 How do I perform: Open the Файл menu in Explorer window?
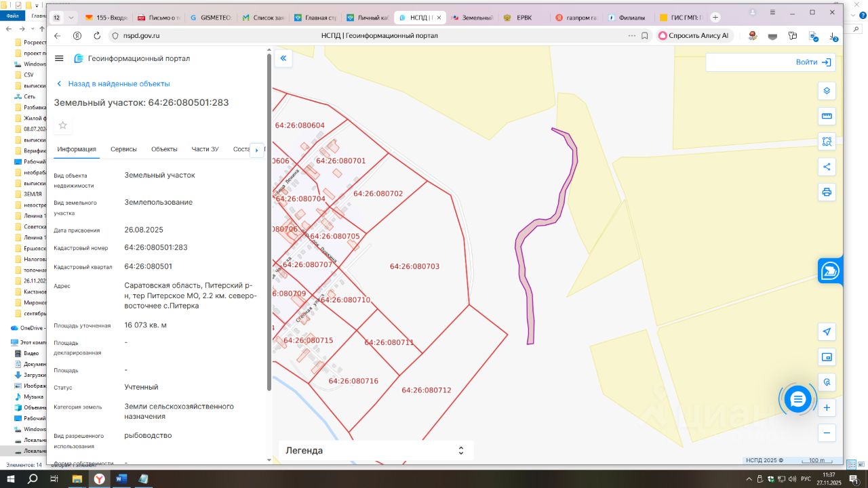12,16
